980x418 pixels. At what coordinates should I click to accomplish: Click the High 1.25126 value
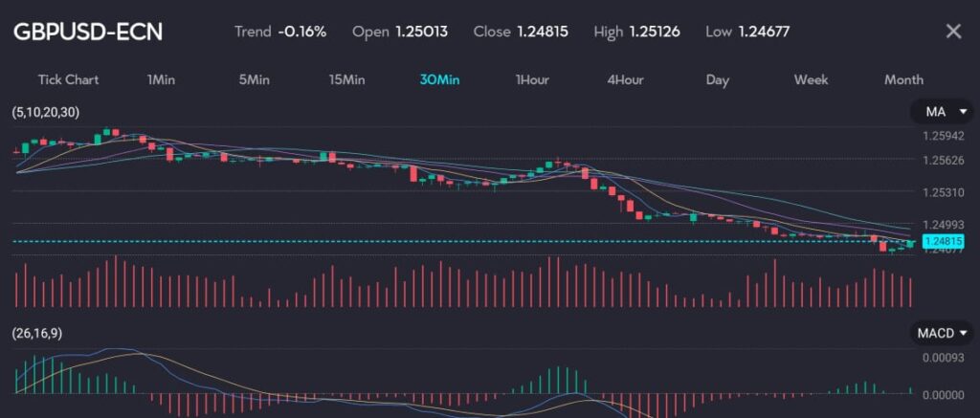[655, 32]
